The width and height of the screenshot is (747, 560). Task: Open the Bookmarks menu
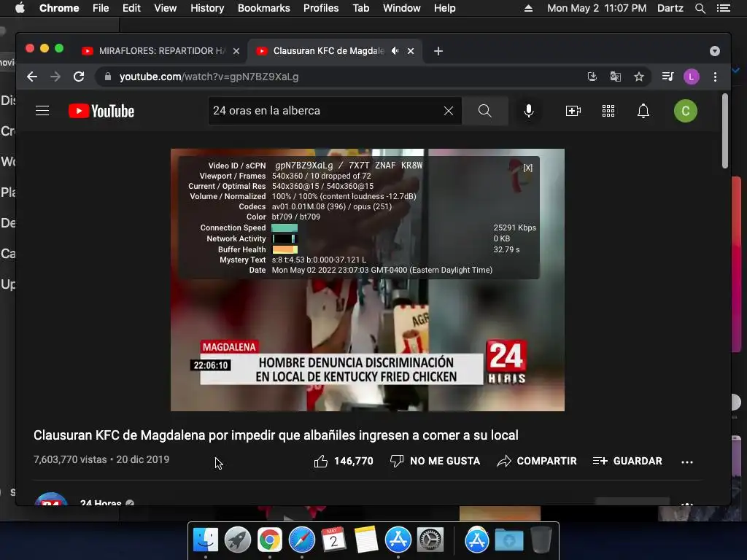click(263, 8)
